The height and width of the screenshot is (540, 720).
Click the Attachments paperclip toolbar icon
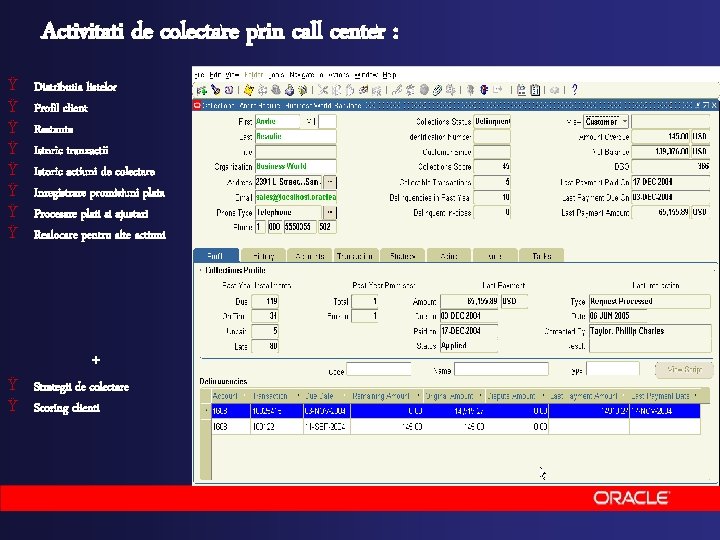(x=437, y=90)
